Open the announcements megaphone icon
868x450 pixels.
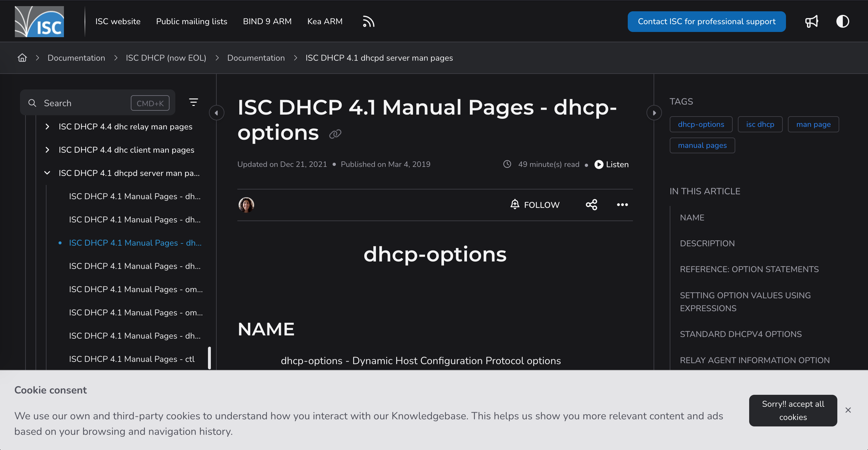coord(811,22)
